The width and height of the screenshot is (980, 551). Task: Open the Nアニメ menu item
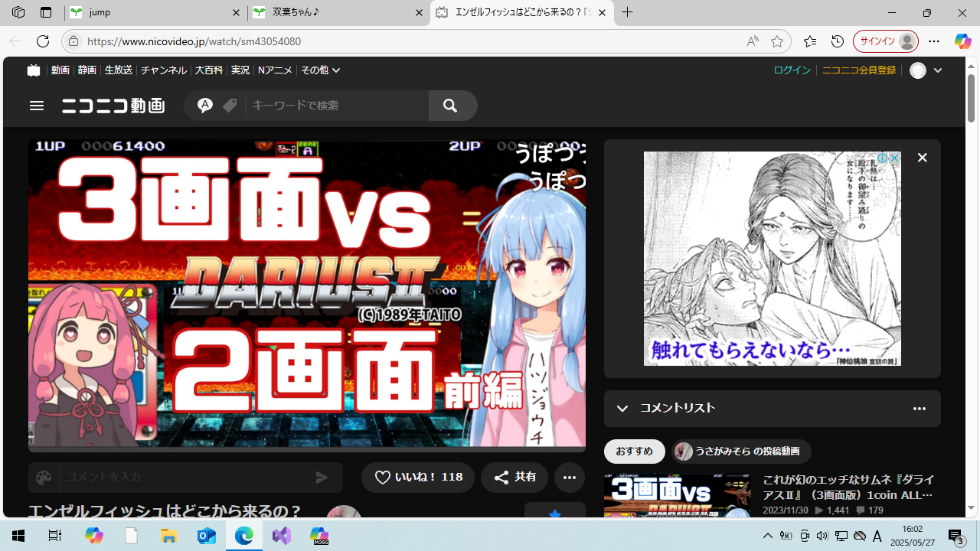click(x=275, y=70)
